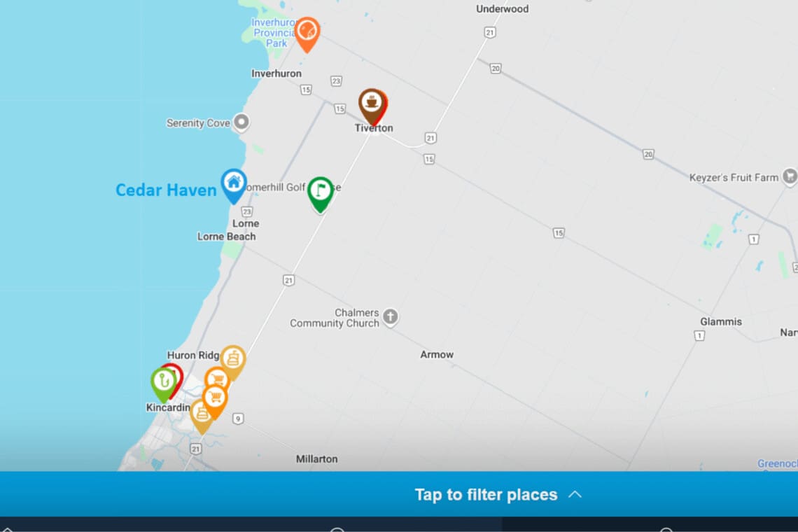Select the brown coffee cup marker at Tiverton
Screen dimensions: 798x532
coord(372,103)
